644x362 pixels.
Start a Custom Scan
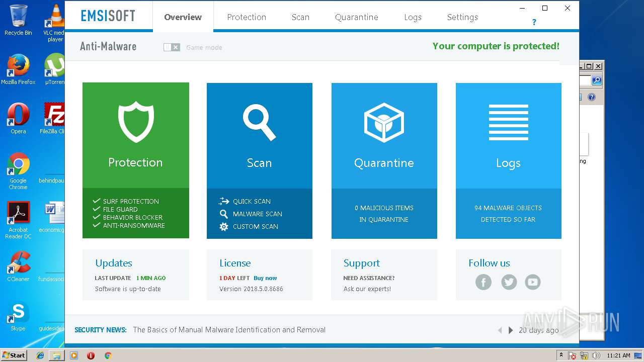[x=249, y=226]
